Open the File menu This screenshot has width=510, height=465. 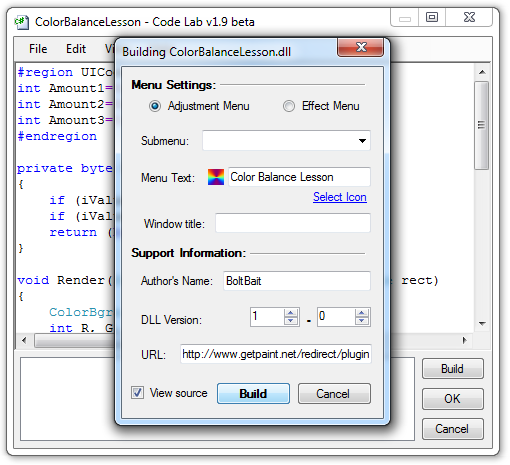(38, 49)
